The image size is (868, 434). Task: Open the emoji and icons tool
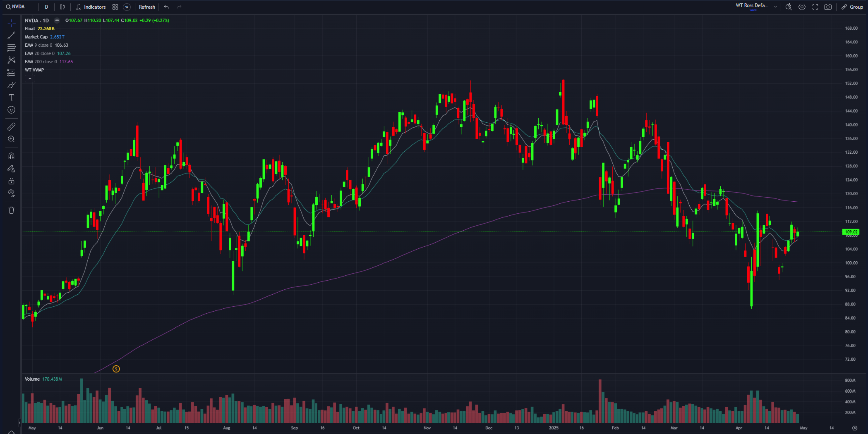click(x=11, y=110)
